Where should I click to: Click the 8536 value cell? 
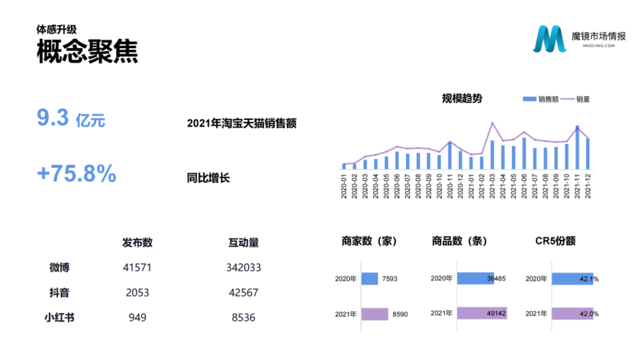pos(243,317)
